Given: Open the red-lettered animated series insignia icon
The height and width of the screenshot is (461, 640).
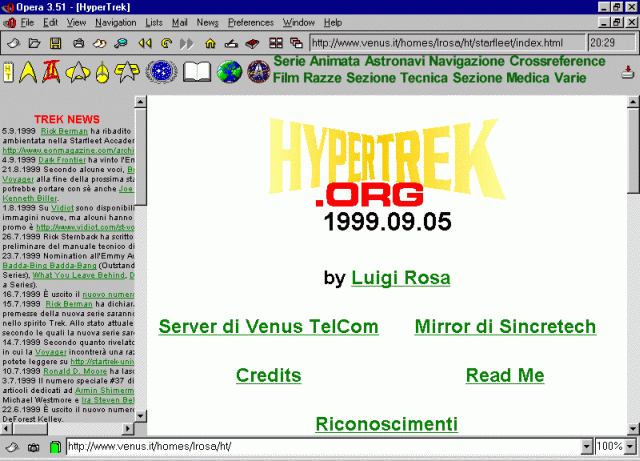Looking at the screenshot, I should coord(51,71).
